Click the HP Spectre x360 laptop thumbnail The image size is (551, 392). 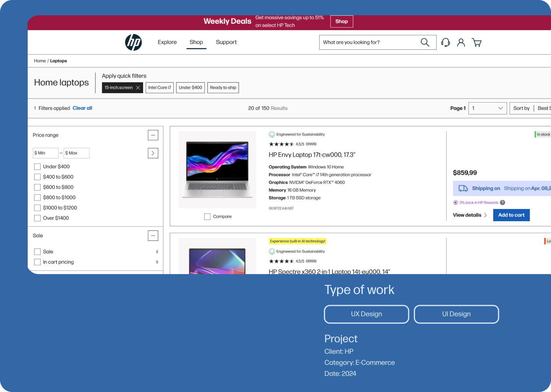pyautogui.click(x=217, y=256)
